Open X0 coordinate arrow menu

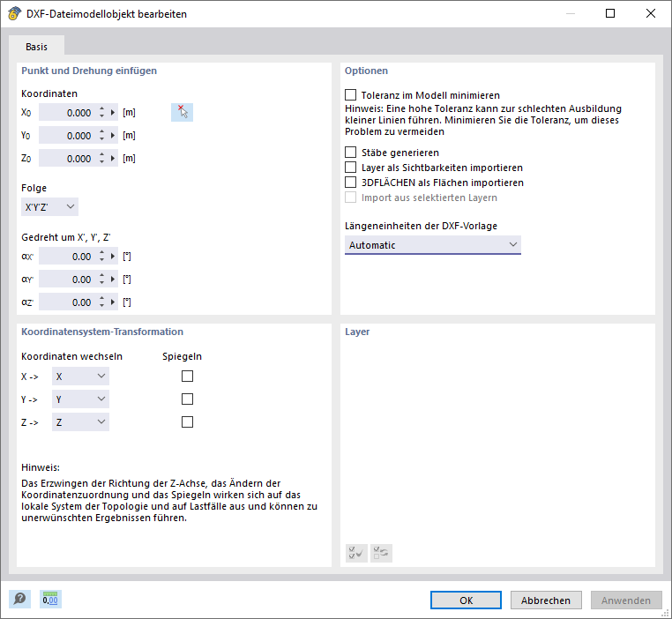tap(113, 113)
